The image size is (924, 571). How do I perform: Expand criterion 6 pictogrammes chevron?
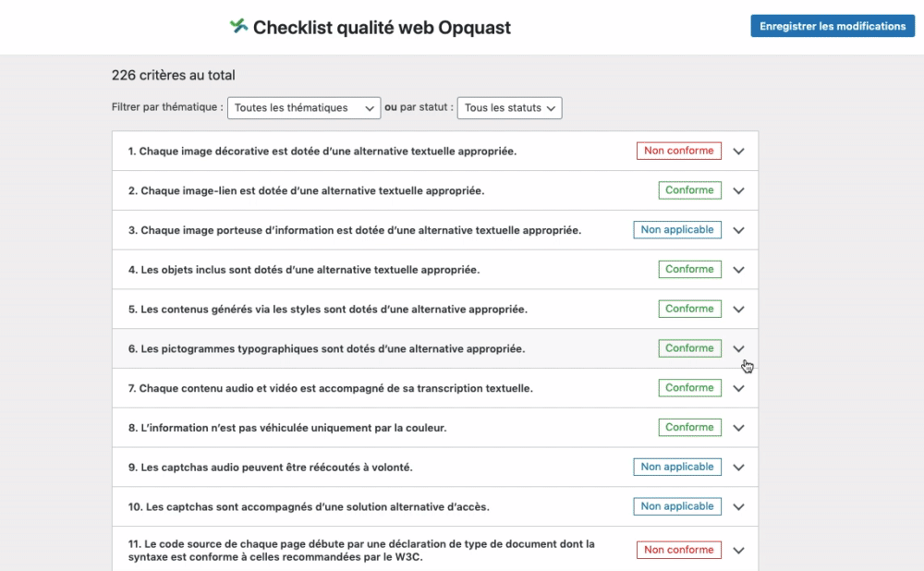pos(738,349)
